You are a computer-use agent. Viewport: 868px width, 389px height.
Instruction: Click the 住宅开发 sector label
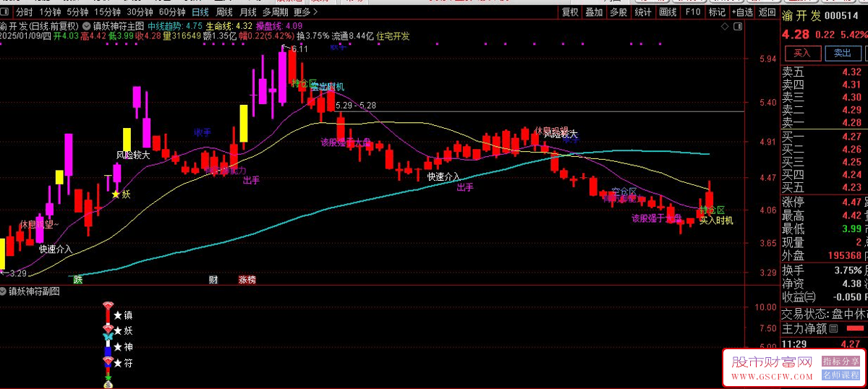click(393, 35)
